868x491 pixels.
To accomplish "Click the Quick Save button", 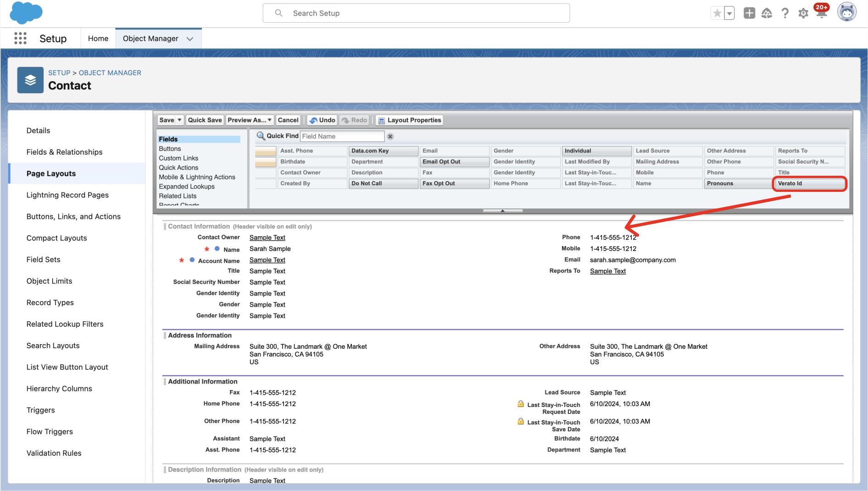I will pyautogui.click(x=205, y=120).
